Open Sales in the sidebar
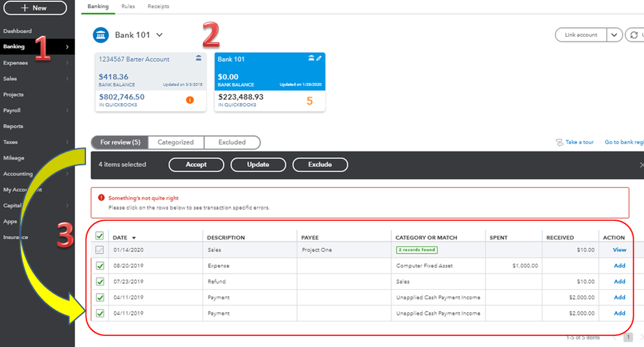This screenshot has height=347, width=644. 10,79
